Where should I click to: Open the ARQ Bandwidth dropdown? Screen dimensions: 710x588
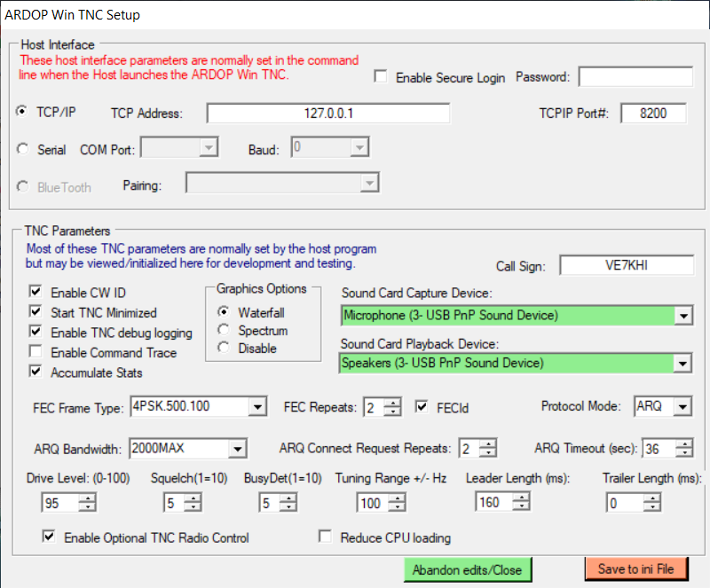237,449
